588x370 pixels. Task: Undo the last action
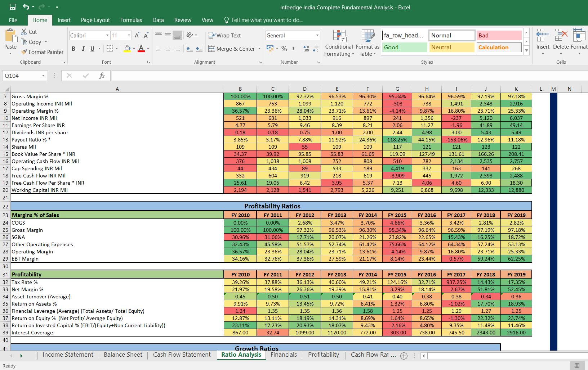point(26,7)
